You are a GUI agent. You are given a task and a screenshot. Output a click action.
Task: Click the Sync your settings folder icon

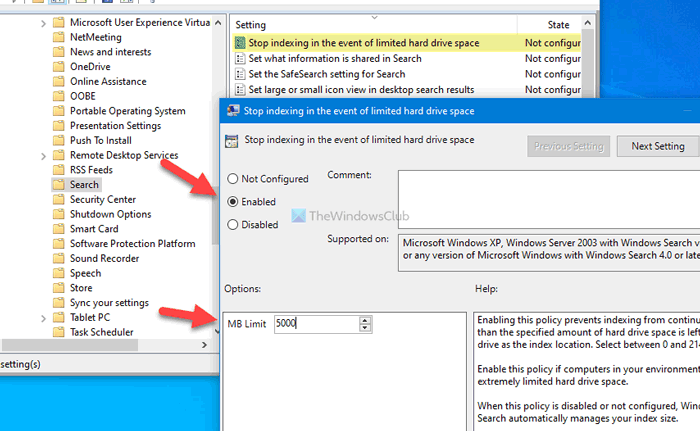point(58,302)
